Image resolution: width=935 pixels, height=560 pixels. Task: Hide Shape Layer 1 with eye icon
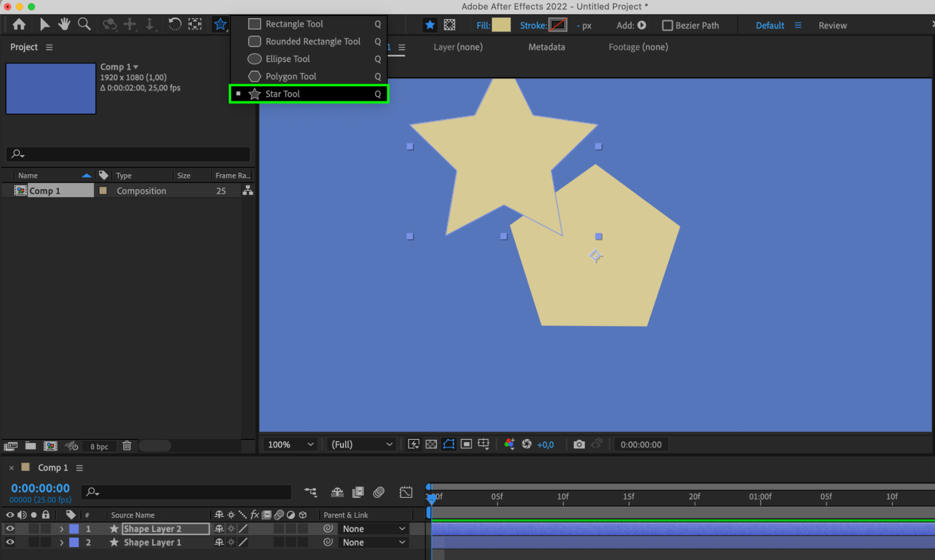pyautogui.click(x=10, y=542)
